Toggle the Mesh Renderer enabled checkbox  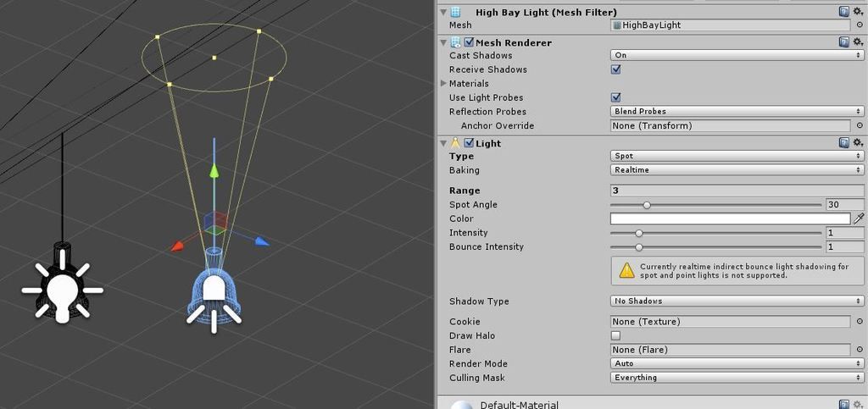469,42
